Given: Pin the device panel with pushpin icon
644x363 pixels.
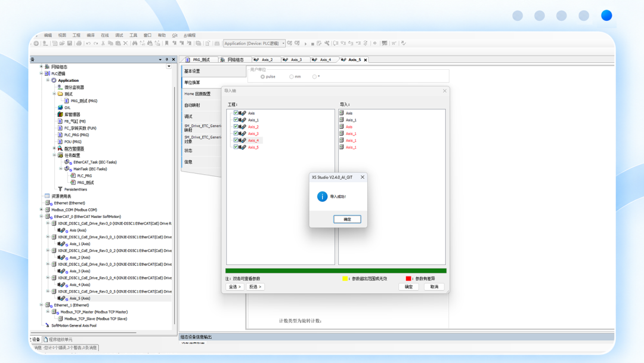Looking at the screenshot, I should [167, 59].
